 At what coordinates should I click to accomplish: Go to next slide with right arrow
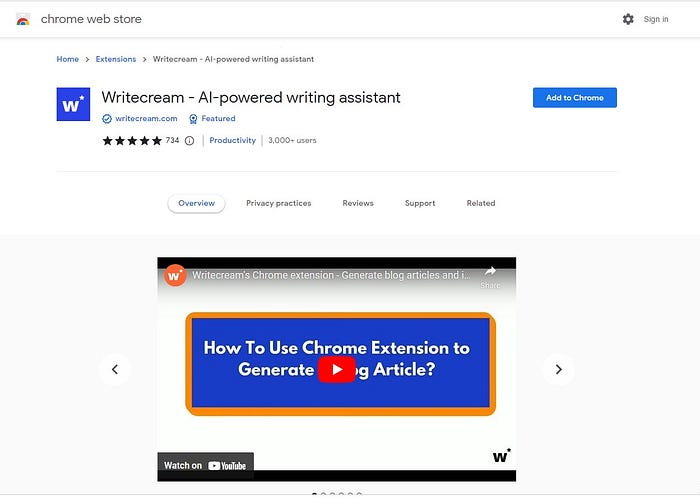click(x=558, y=369)
